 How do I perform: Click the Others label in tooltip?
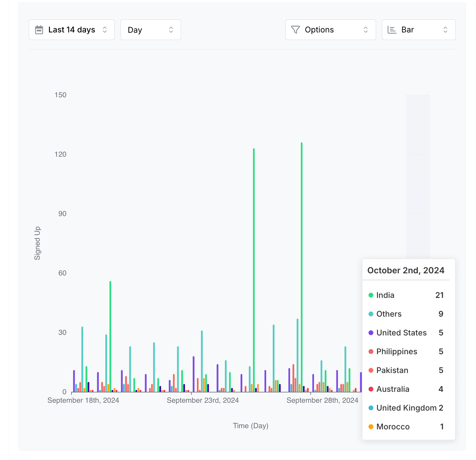(389, 314)
